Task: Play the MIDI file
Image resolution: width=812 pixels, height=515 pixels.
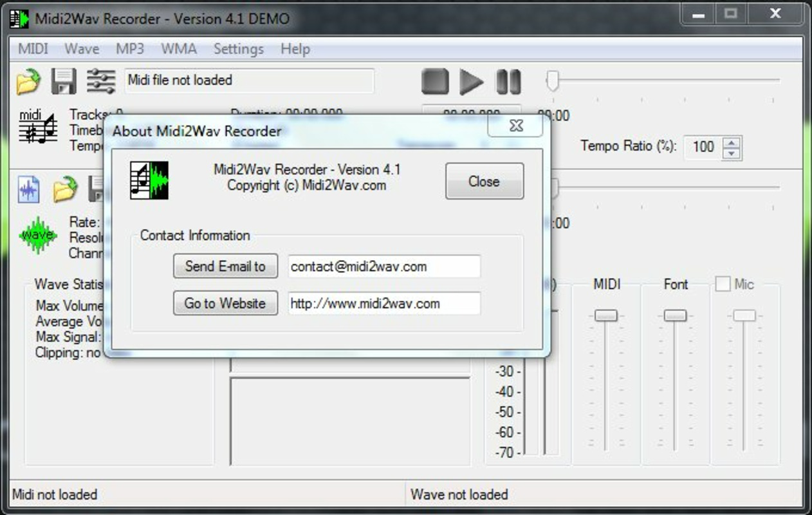Action: tap(471, 82)
